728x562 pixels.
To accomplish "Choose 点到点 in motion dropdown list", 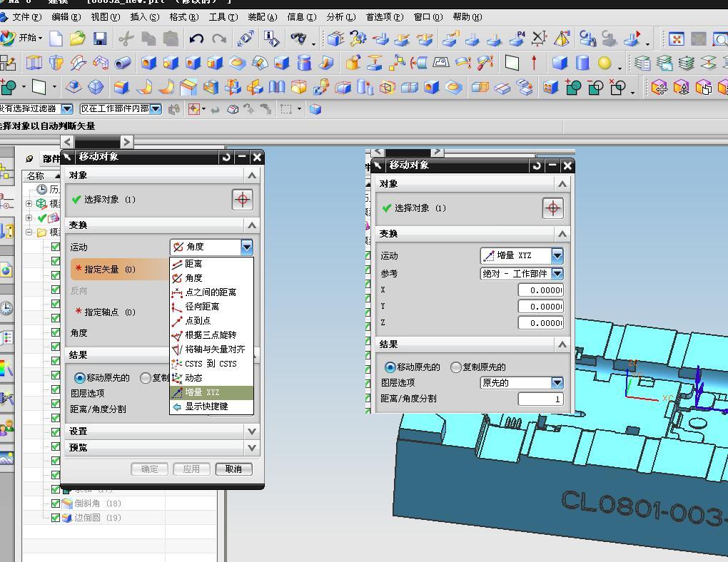I will click(211, 321).
